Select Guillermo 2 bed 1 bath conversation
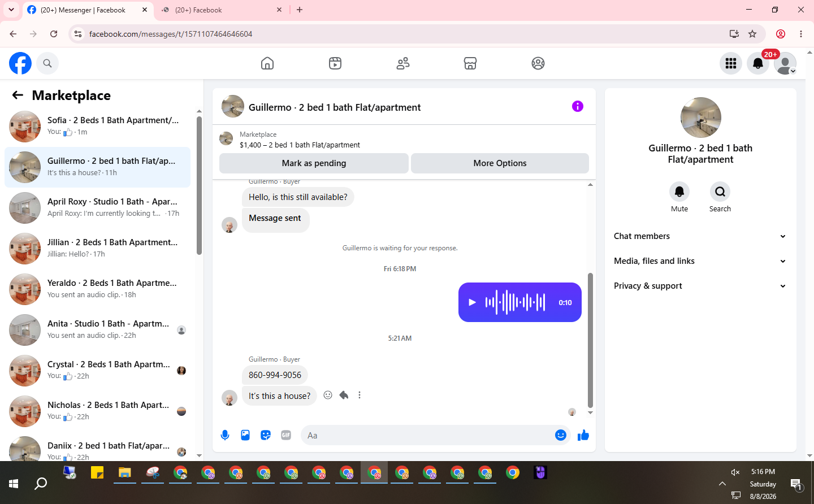Image resolution: width=814 pixels, height=504 pixels. click(x=97, y=167)
